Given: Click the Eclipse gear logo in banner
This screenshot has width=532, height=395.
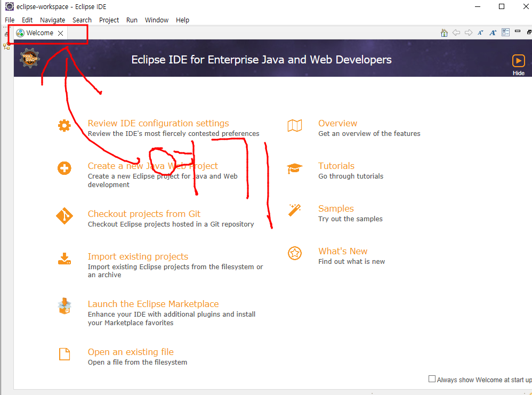Looking at the screenshot, I should [30, 58].
